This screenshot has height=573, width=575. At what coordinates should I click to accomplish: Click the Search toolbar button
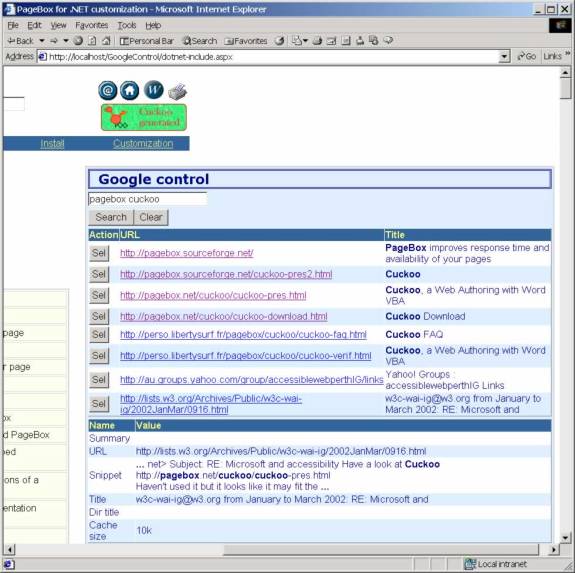200,41
